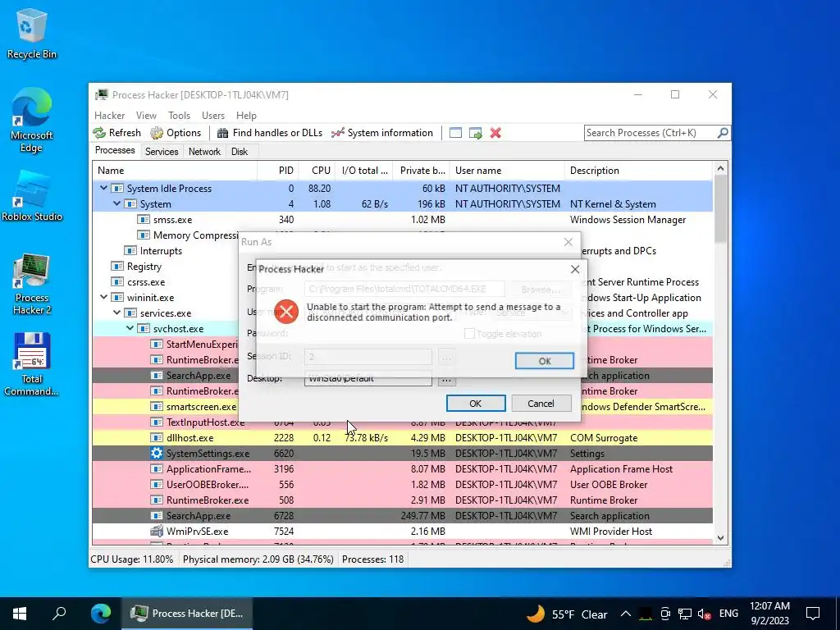Switch to the Disk tab
Viewport: 840px width, 630px height.
click(x=240, y=152)
